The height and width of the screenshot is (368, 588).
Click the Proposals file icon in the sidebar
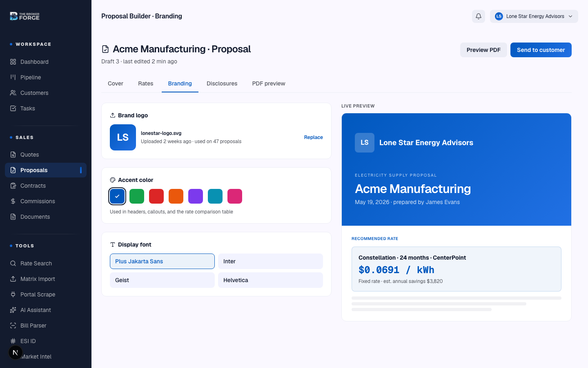[13, 170]
